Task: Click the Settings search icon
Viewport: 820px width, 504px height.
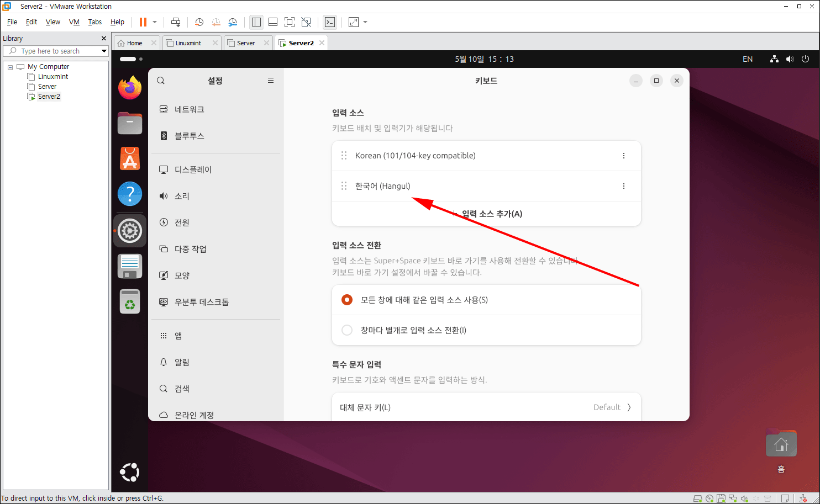Action: (x=161, y=81)
